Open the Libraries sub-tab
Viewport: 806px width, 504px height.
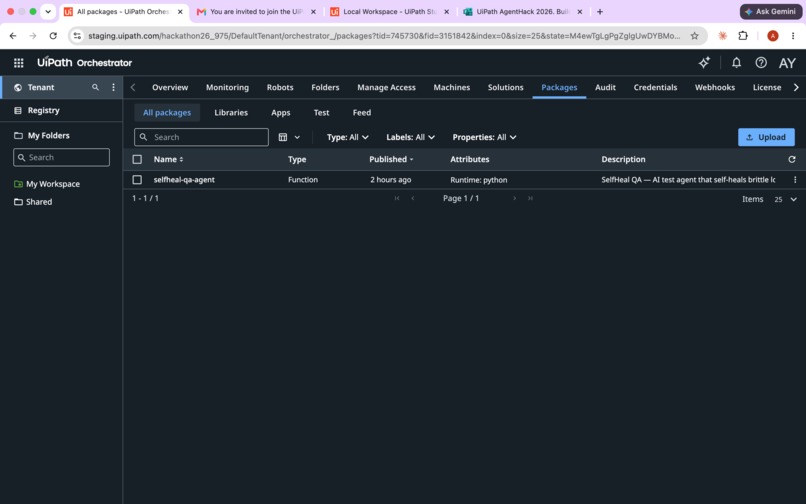[x=231, y=113]
